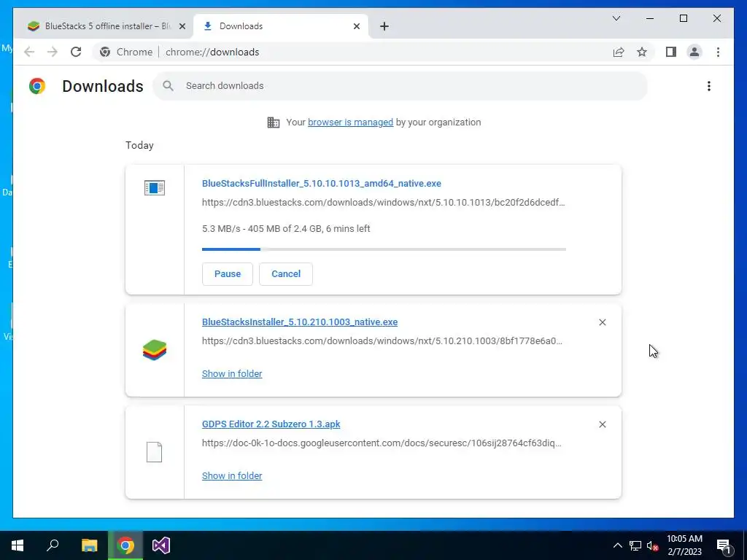Remove GDPS Editor 2.2 Subzero apk from list
Screen dimensions: 747x560
pos(602,424)
